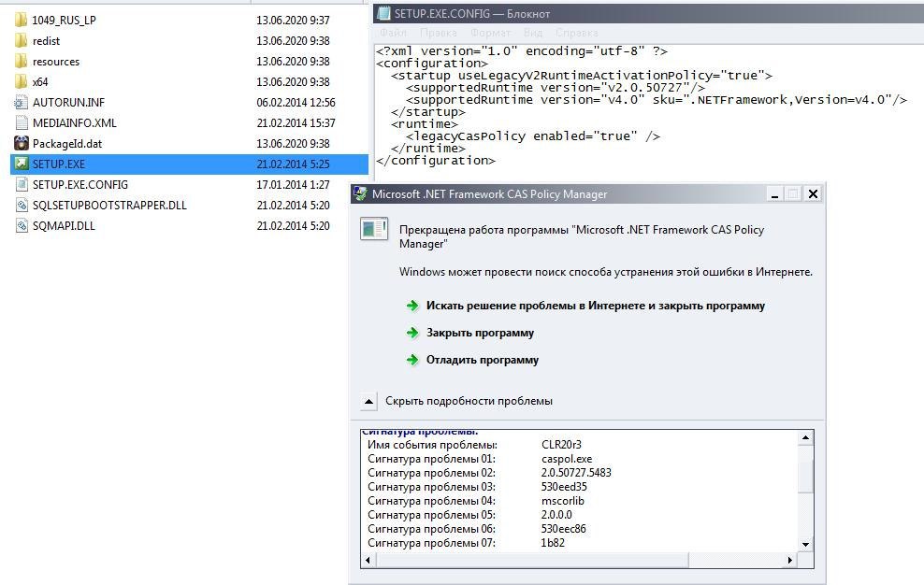Click the date '06.02.2014 12:56'

click(296, 103)
